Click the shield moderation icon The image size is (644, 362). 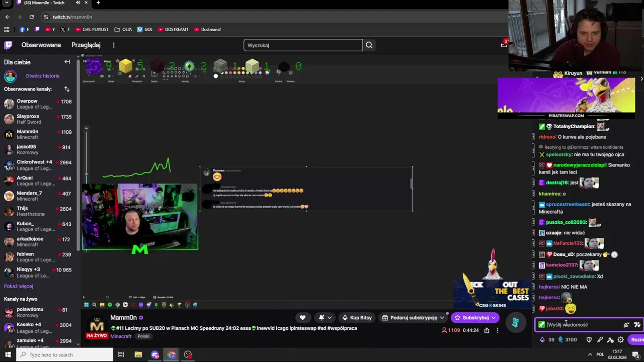pos(589,340)
